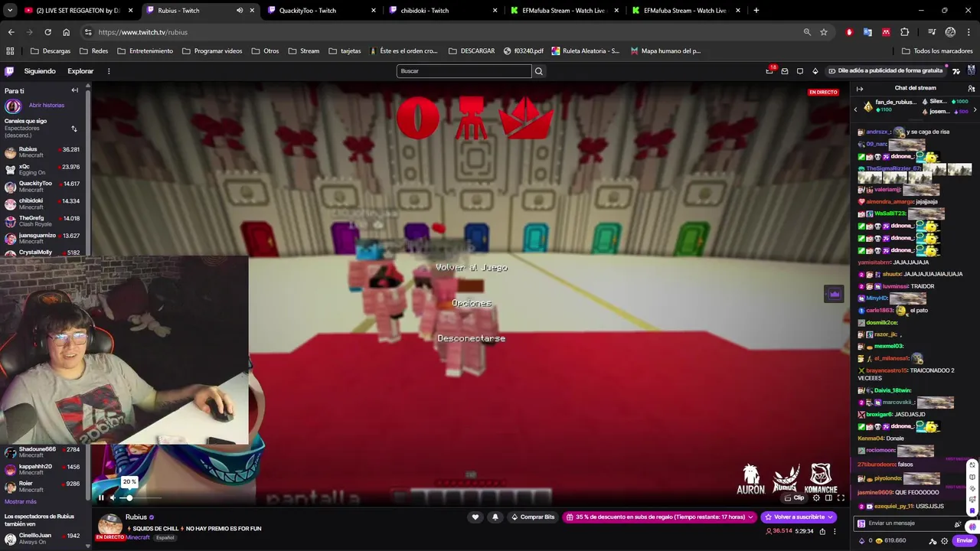Open Ruleta Aleatoria bookmark
Screen dimensions: 980x551
585,51
